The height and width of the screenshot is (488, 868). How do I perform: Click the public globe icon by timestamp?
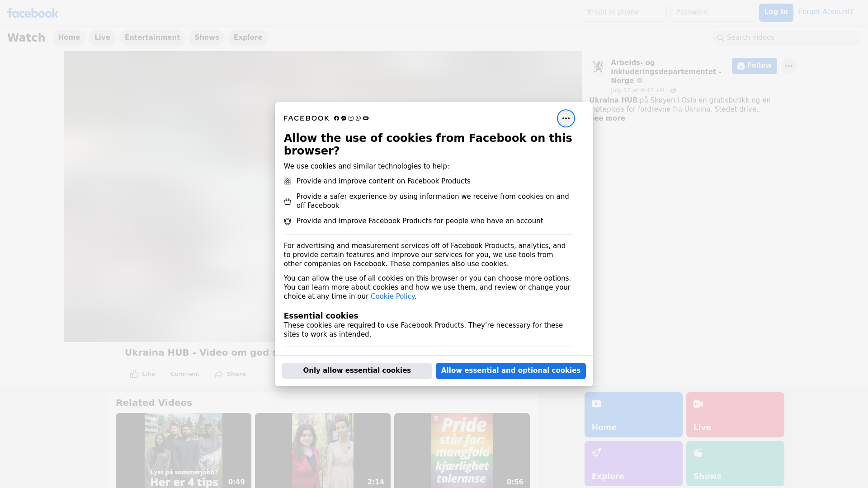point(673,90)
